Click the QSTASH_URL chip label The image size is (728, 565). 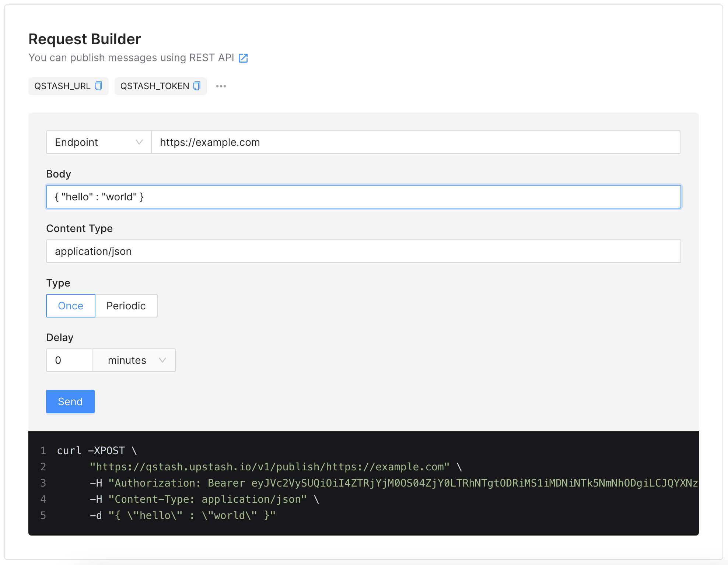pos(62,86)
